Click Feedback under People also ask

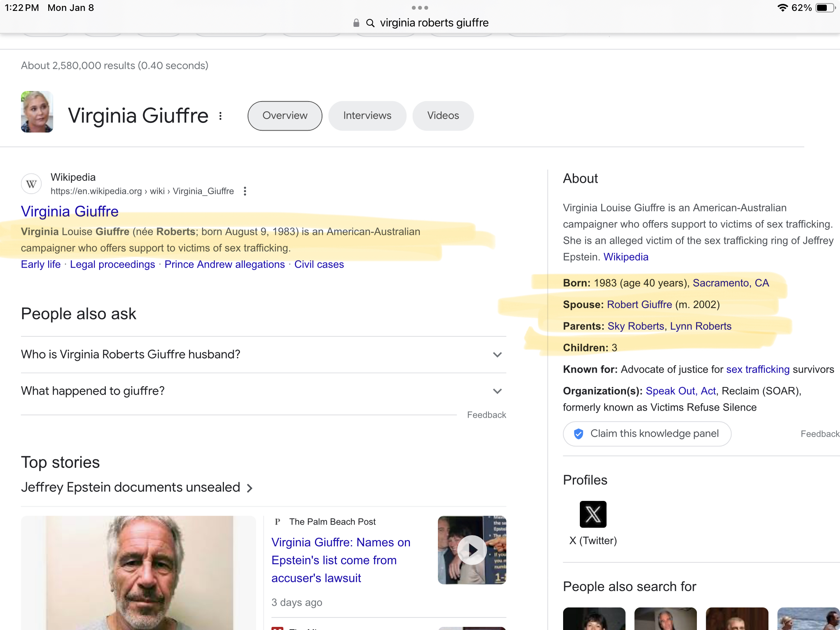(486, 415)
